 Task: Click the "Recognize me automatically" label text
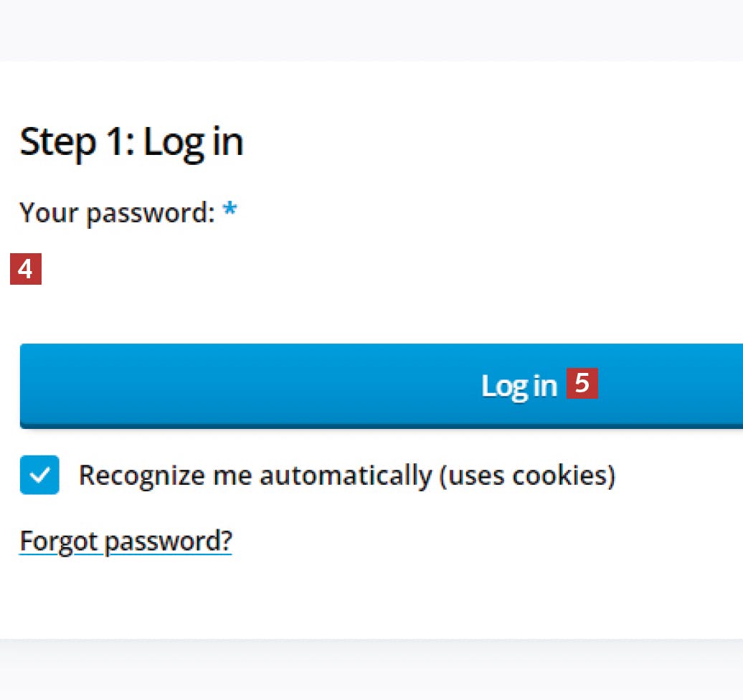(x=255, y=476)
